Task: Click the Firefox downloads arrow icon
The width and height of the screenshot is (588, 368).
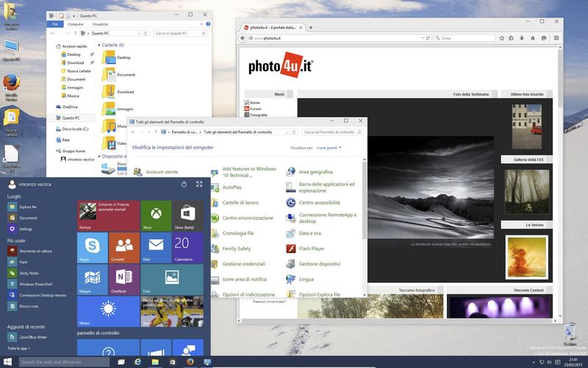Action: tap(522, 38)
